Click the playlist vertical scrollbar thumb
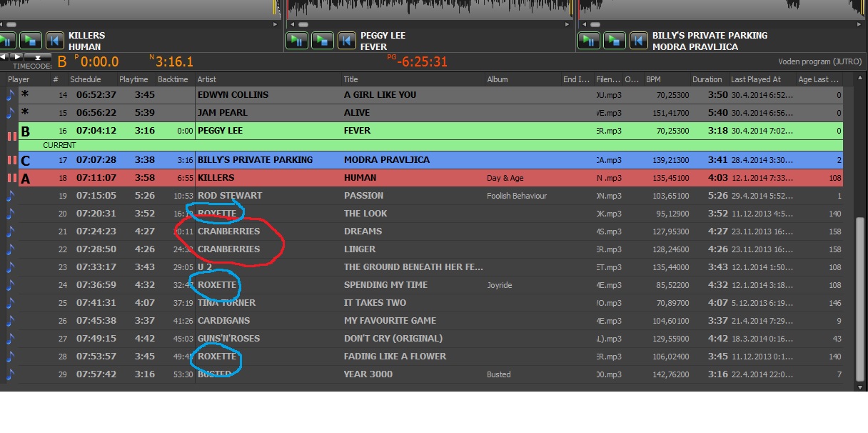 [860, 300]
